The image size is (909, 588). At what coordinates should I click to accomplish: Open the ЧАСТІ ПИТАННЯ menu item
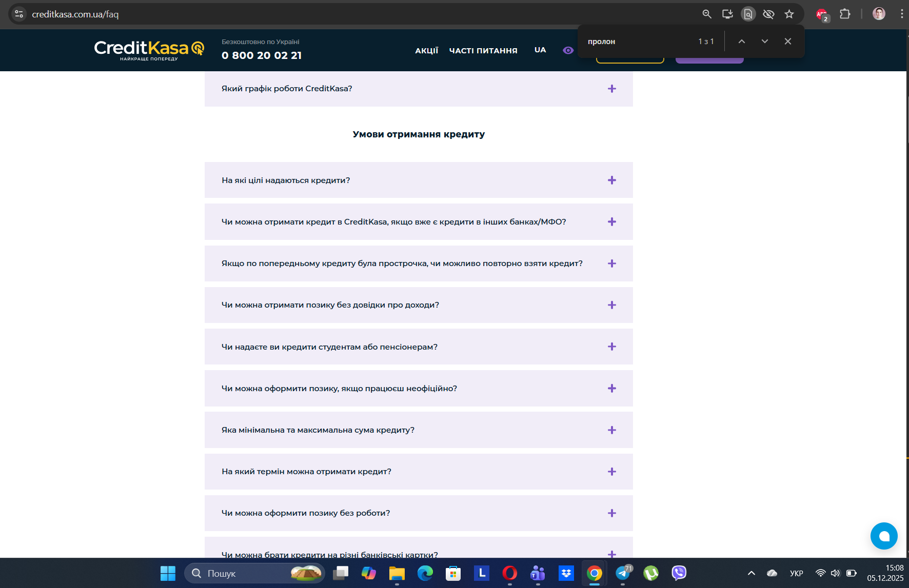click(x=483, y=50)
